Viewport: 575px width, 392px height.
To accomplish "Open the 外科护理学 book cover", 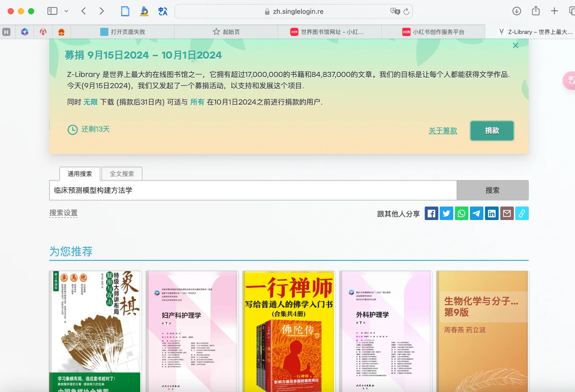I will pos(386,331).
